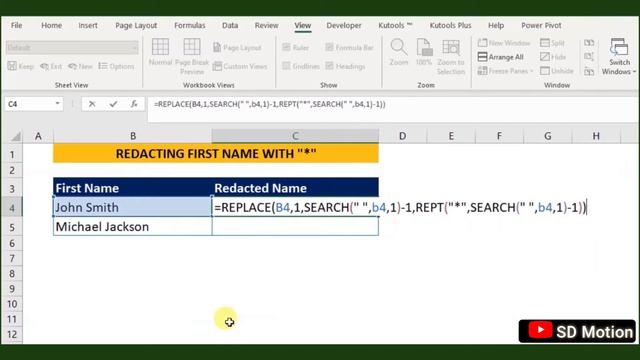Create a New sheet view
This screenshot has width=640, height=360.
(80, 66)
